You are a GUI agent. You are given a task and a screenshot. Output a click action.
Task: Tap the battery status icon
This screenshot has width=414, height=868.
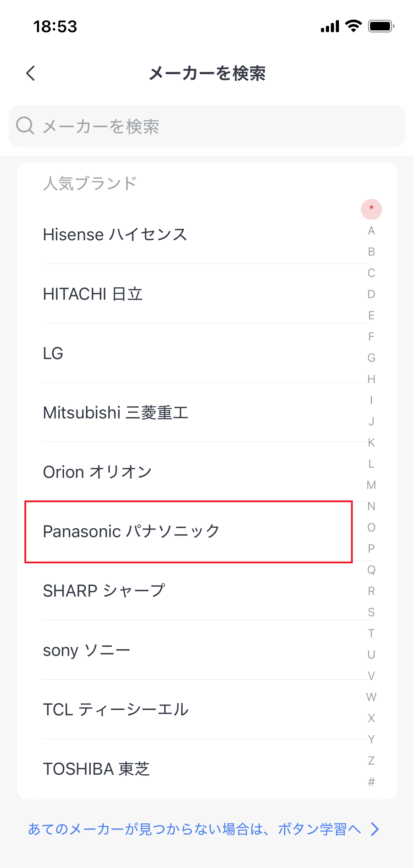[x=381, y=26]
